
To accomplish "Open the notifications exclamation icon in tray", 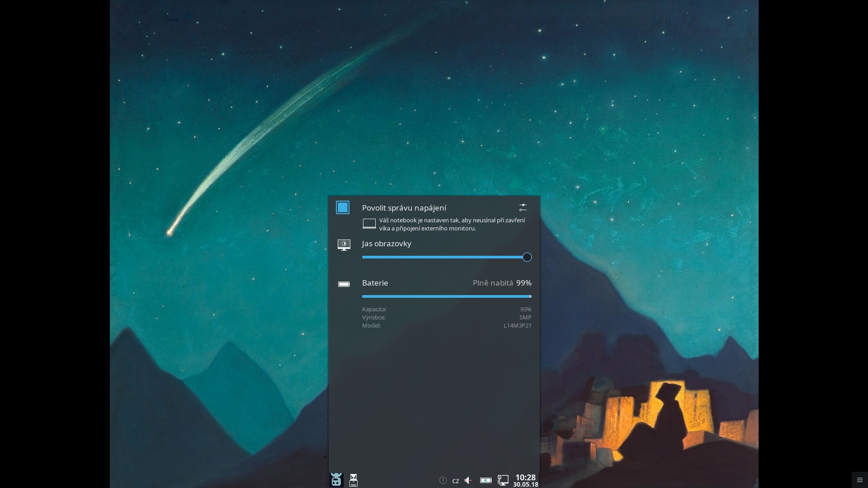I will tap(443, 480).
